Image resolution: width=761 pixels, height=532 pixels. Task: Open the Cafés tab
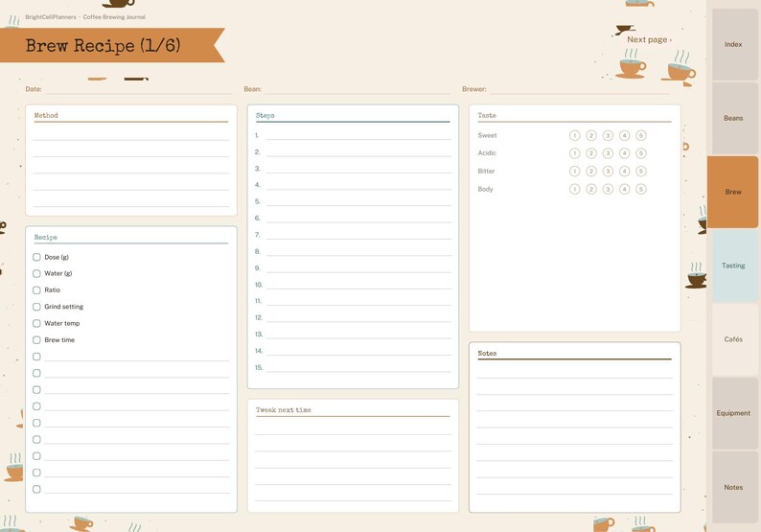click(x=733, y=339)
